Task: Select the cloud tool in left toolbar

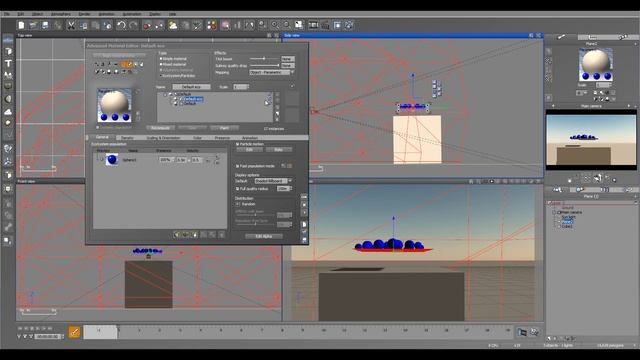Action: point(8,111)
